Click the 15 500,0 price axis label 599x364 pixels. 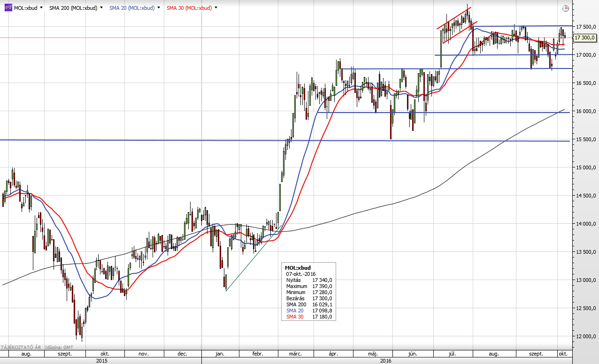[585, 139]
